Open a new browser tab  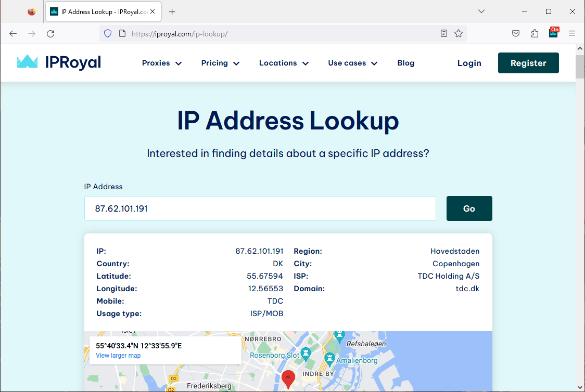coord(172,11)
